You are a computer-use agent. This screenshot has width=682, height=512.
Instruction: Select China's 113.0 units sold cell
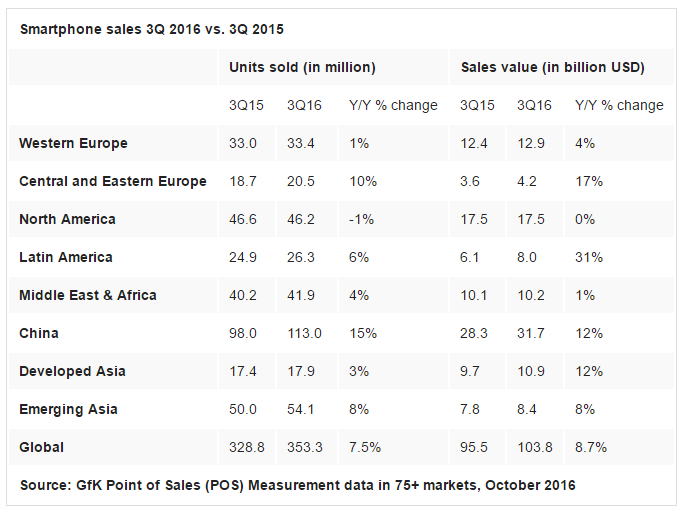[304, 333]
